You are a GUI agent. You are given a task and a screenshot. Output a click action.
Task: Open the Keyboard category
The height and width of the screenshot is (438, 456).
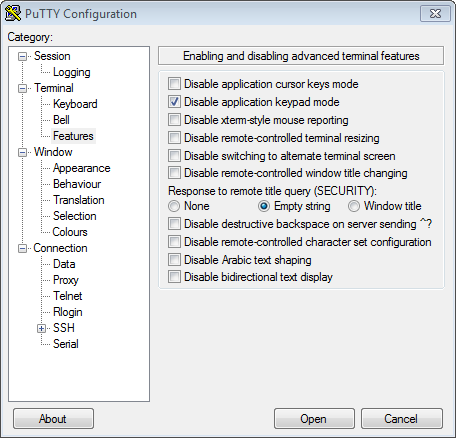click(75, 104)
